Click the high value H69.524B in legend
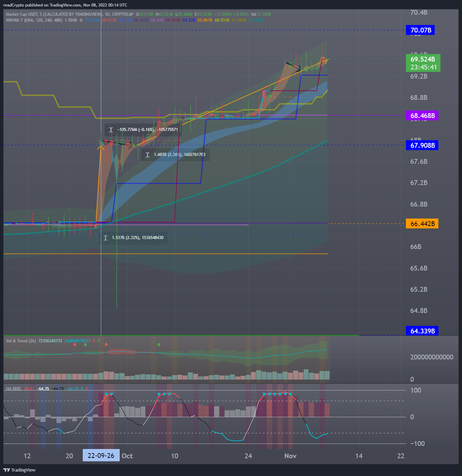The width and height of the screenshot is (462, 476). pyautogui.click(x=164, y=14)
